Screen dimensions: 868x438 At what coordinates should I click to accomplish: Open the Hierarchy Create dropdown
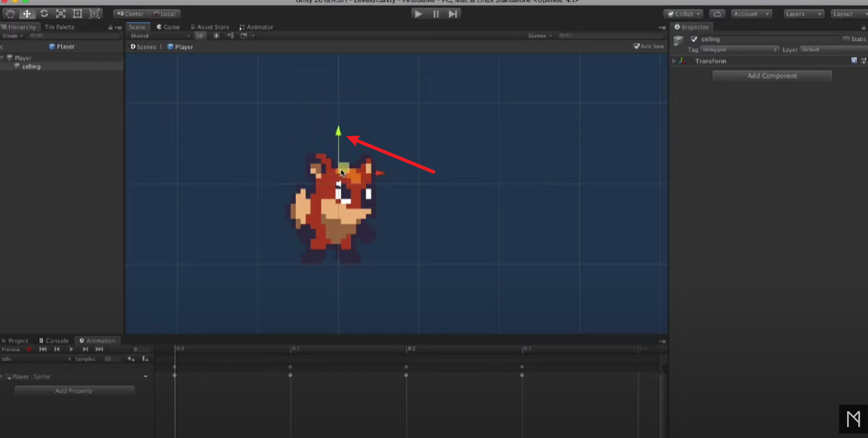coord(13,36)
